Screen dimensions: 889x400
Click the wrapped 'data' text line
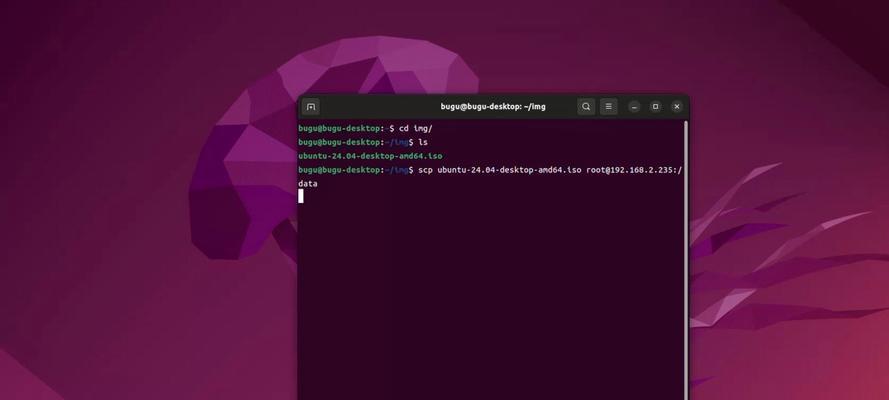[x=308, y=184]
